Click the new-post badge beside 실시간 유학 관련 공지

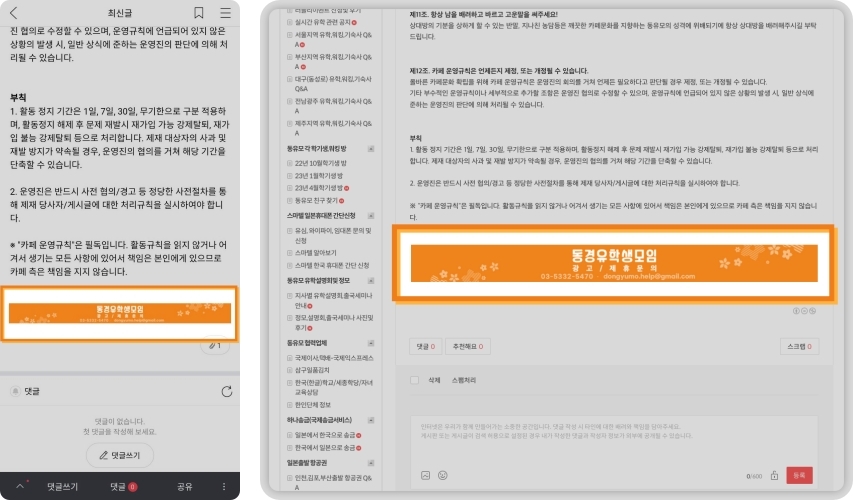pos(354,22)
